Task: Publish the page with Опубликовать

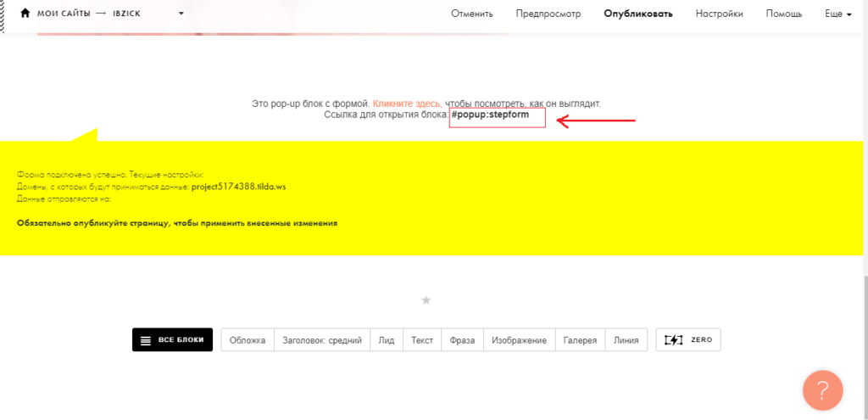Action: [638, 14]
